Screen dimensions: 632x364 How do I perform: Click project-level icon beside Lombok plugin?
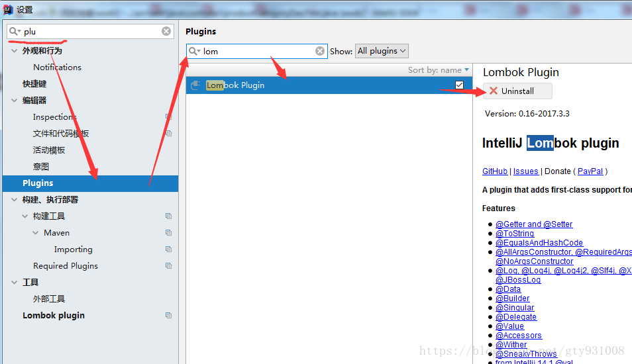coord(168,315)
